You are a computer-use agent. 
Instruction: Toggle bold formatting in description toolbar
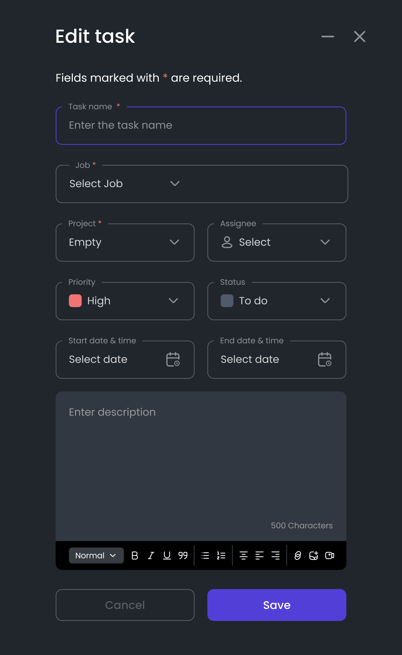135,556
